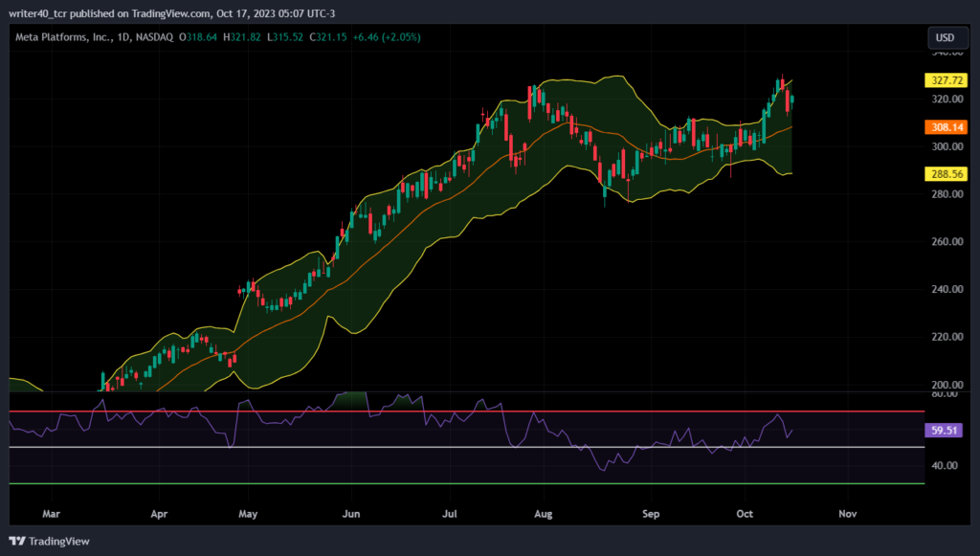The height and width of the screenshot is (556, 980).
Task: Click the Jul label on time axis
Action: 450,514
